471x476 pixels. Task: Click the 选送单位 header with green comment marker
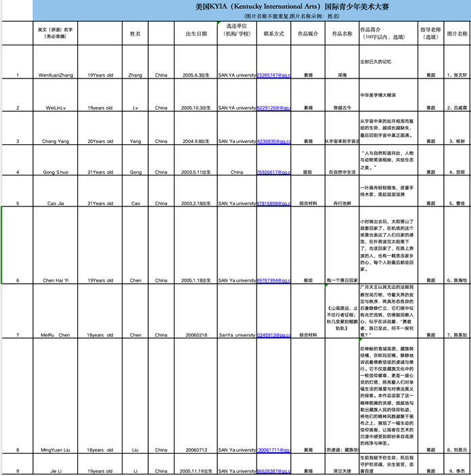[x=237, y=33]
